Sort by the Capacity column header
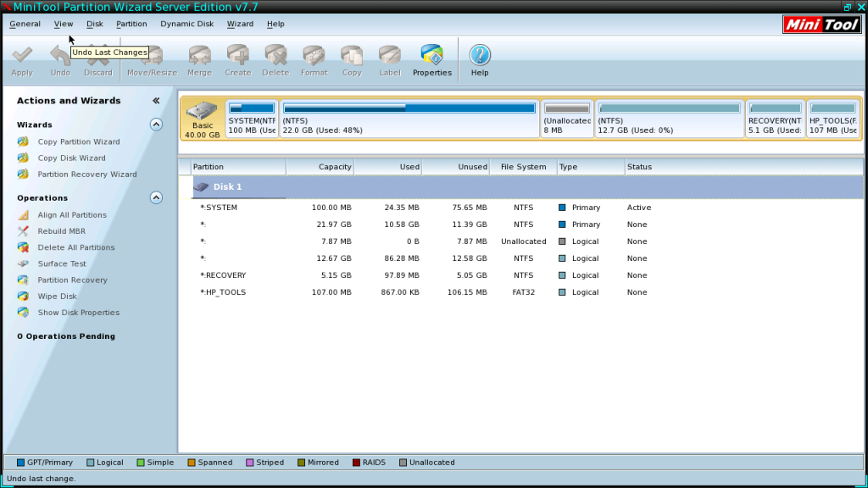This screenshot has height=488, width=868. (320, 167)
